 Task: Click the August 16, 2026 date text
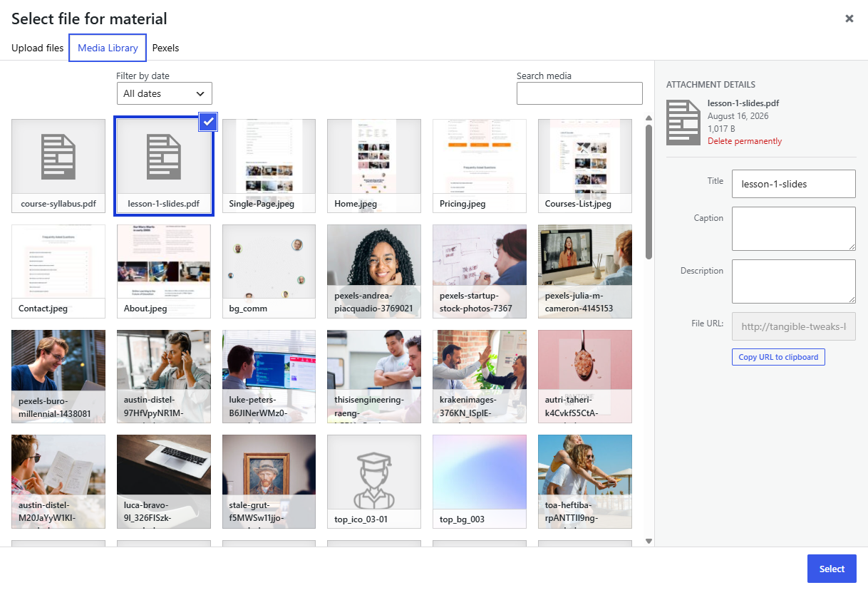pos(738,116)
